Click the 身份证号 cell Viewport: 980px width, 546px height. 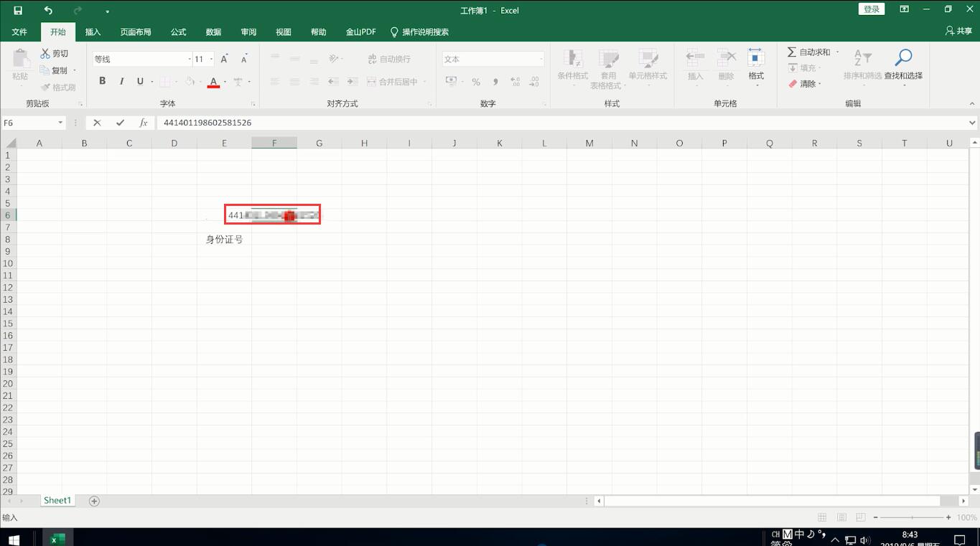(x=224, y=239)
